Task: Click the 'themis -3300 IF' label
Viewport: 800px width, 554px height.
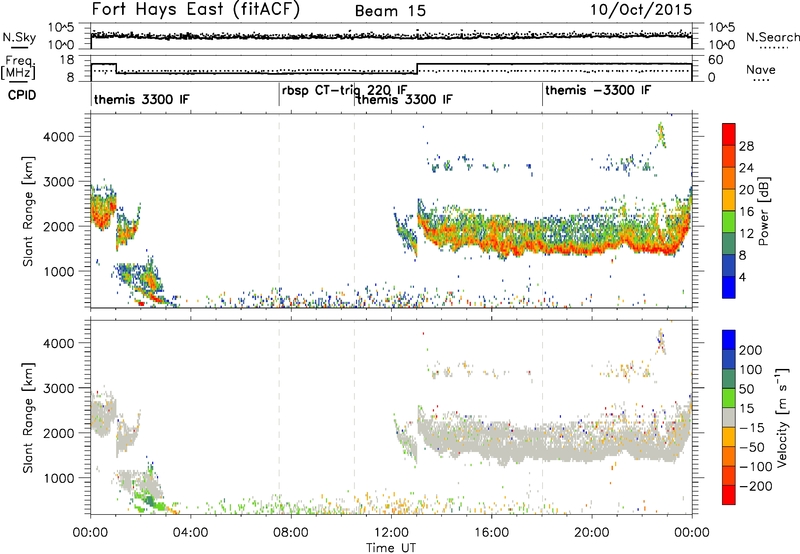Action: (598, 90)
